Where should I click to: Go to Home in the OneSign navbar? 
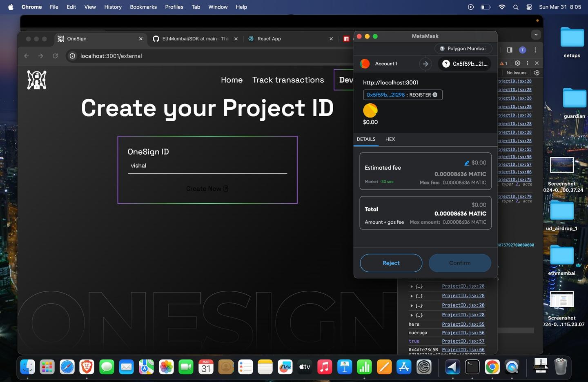232,80
